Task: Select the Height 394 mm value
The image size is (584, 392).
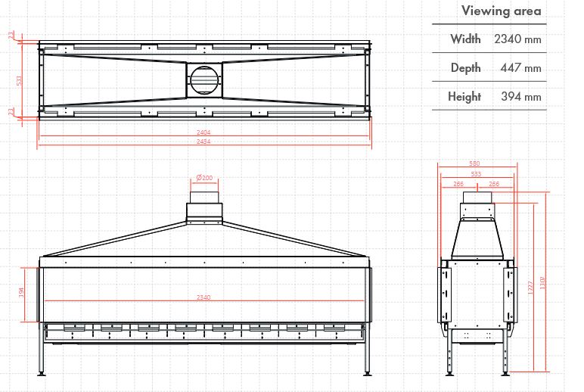Action: pos(520,97)
